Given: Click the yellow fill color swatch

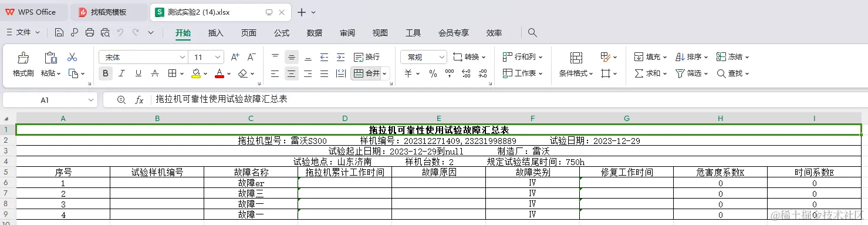Looking at the screenshot, I should pyautogui.click(x=196, y=73).
